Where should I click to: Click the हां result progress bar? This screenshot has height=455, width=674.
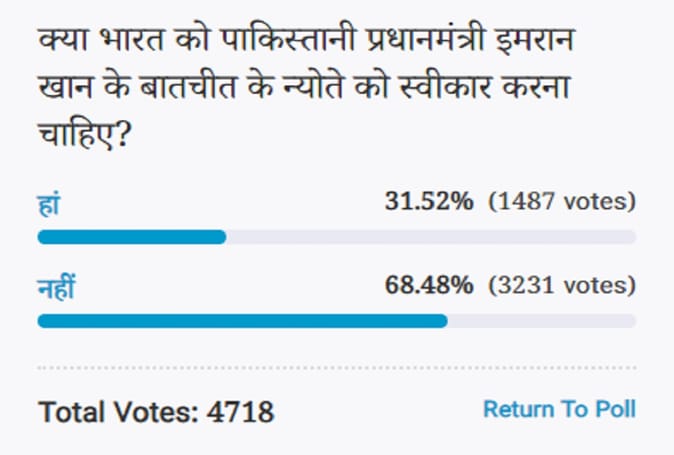tap(337, 237)
